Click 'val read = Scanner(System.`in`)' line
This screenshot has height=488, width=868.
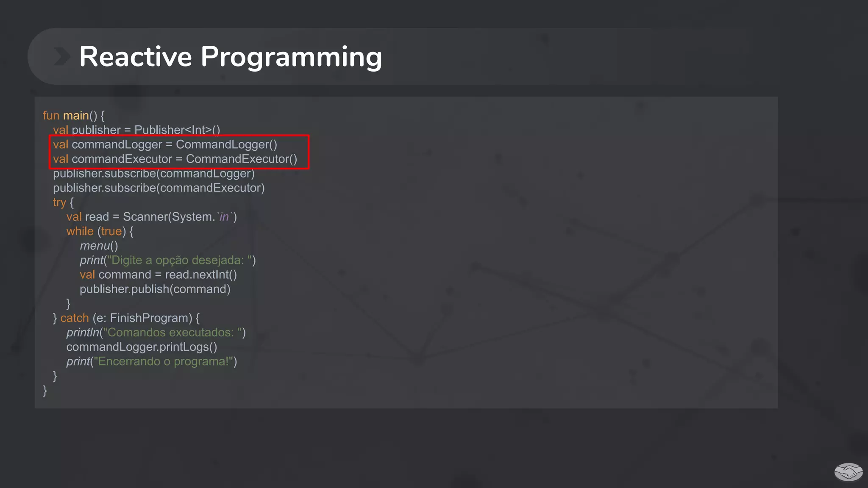(x=152, y=217)
